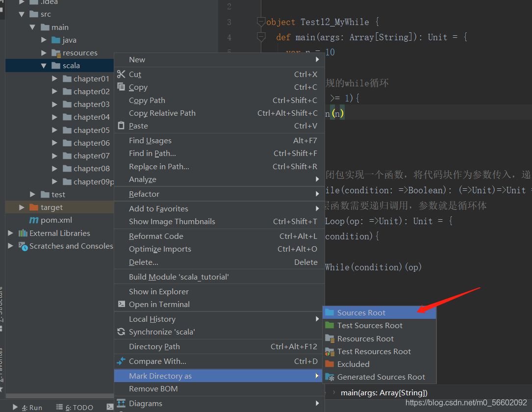Image resolution: width=532 pixels, height=412 pixels.
Task: Choose Optimize Imports
Action: [x=220, y=249]
